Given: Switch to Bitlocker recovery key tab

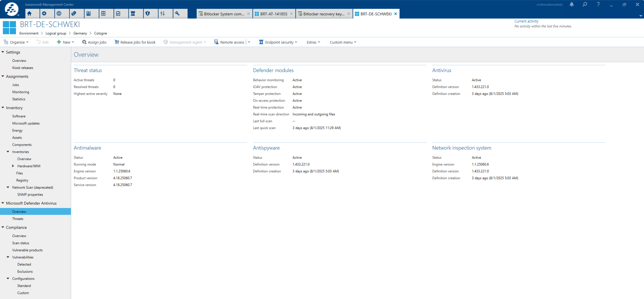Looking at the screenshot, I should (324, 14).
